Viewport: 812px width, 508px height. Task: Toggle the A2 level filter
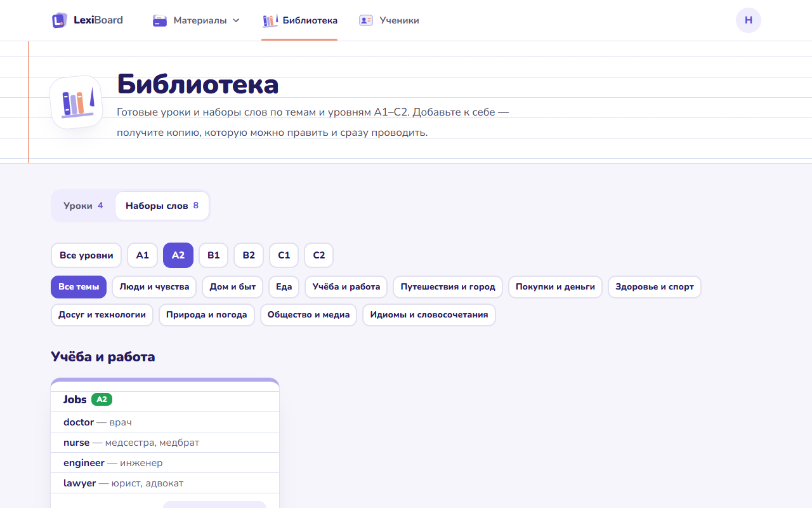(x=178, y=255)
